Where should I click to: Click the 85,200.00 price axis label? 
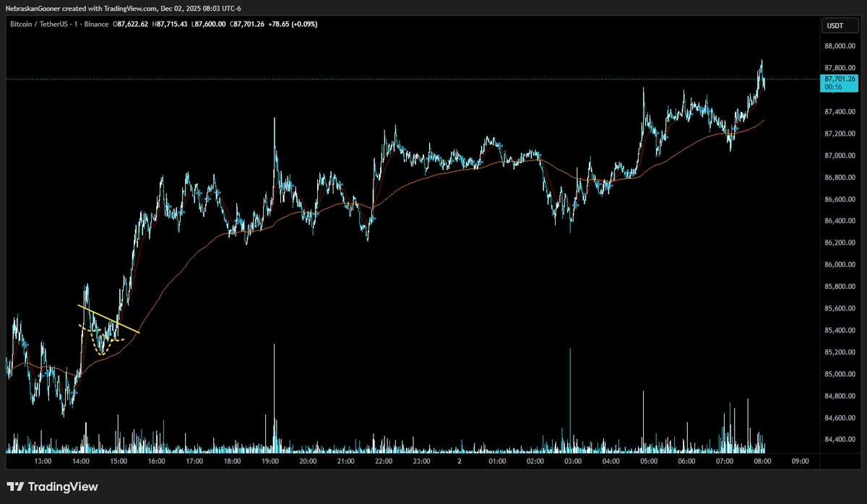coord(839,352)
